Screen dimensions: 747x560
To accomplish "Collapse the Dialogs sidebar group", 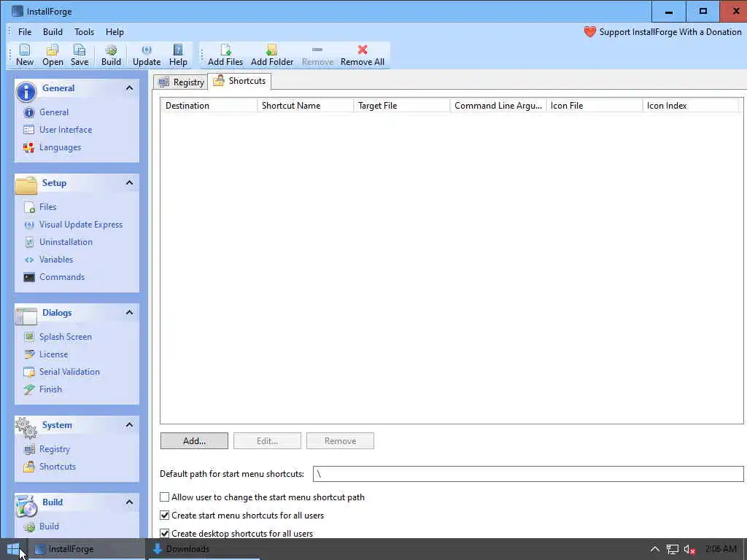I will tap(129, 312).
